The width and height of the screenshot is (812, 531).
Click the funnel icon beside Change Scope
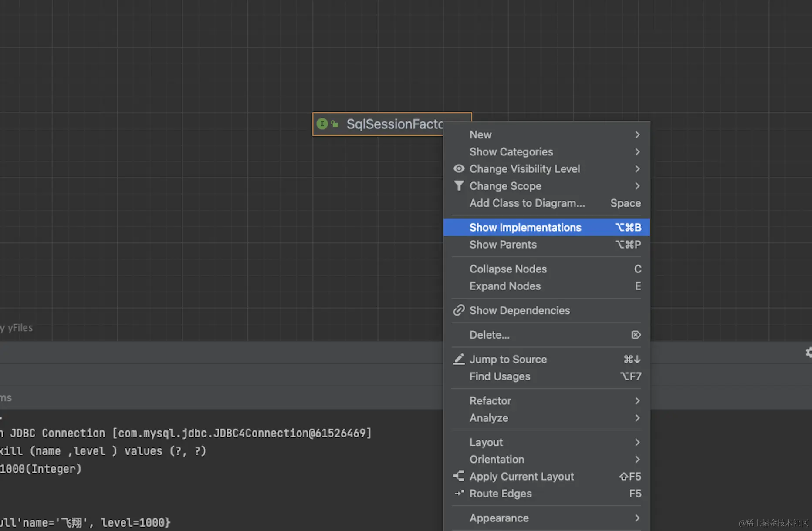[459, 186]
